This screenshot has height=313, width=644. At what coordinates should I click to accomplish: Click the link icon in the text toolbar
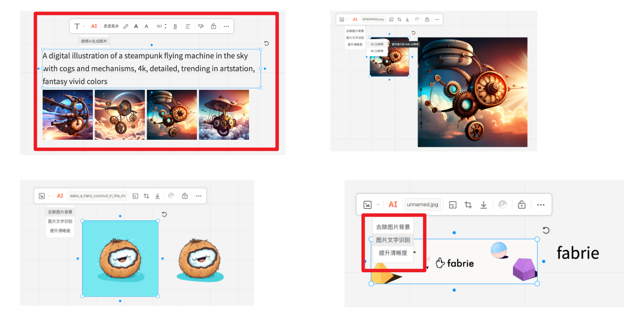(x=126, y=26)
